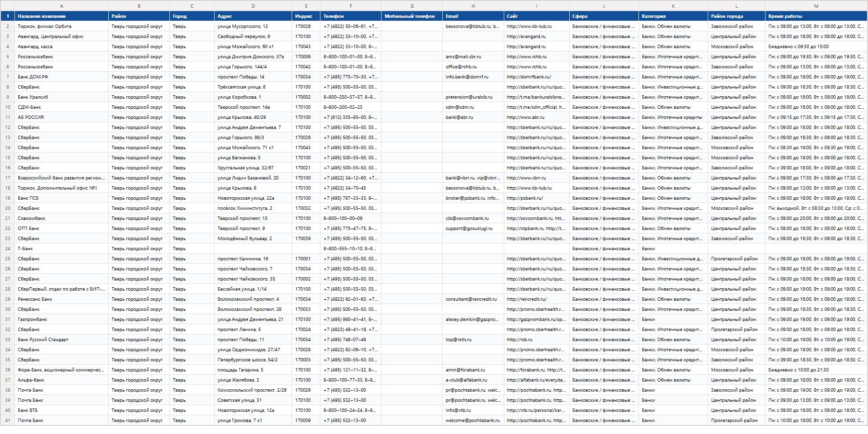Image resolution: width=868 pixels, height=434 pixels.
Task: Select the 'Ренессанс Банк' cell
Action: coord(62,299)
